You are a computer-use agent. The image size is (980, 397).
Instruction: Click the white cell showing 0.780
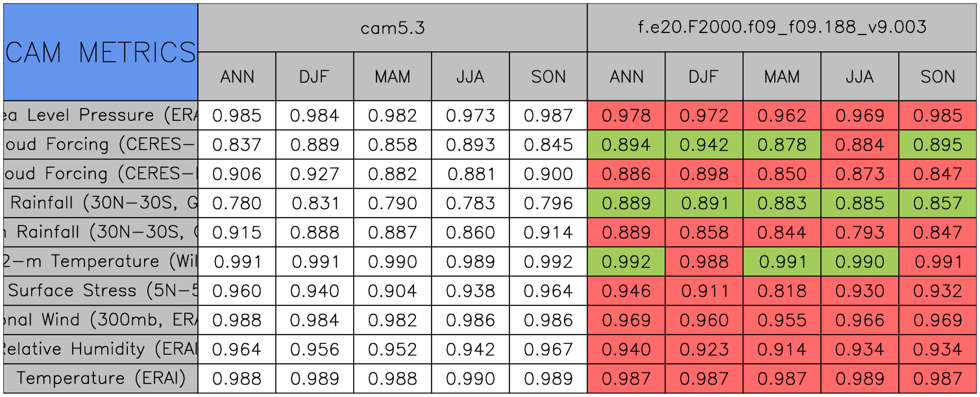coord(237,203)
